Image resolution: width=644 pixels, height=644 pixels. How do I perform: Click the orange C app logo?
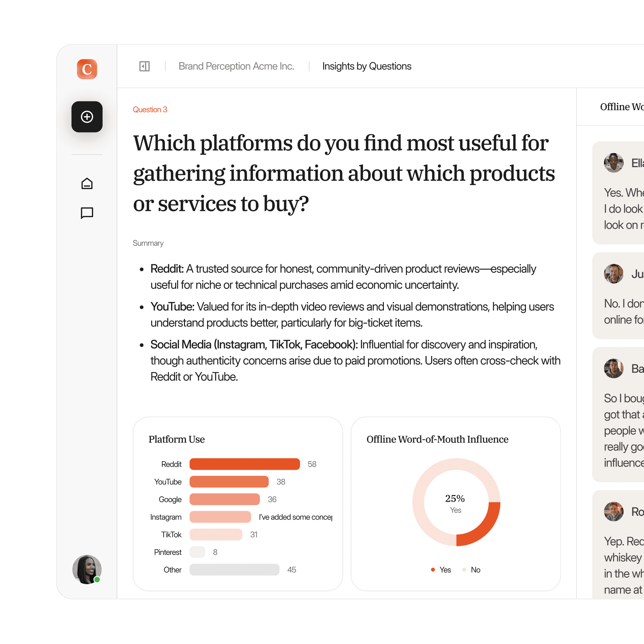click(87, 69)
